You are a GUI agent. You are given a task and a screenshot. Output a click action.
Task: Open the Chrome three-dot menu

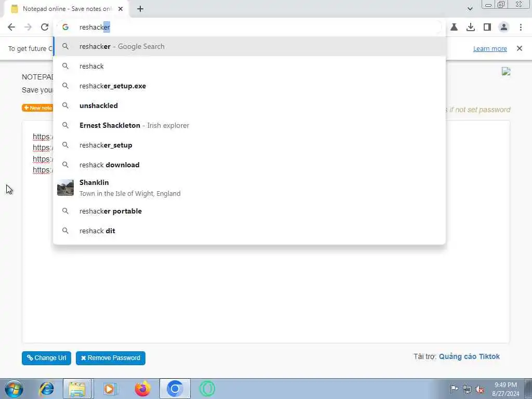pos(521,27)
